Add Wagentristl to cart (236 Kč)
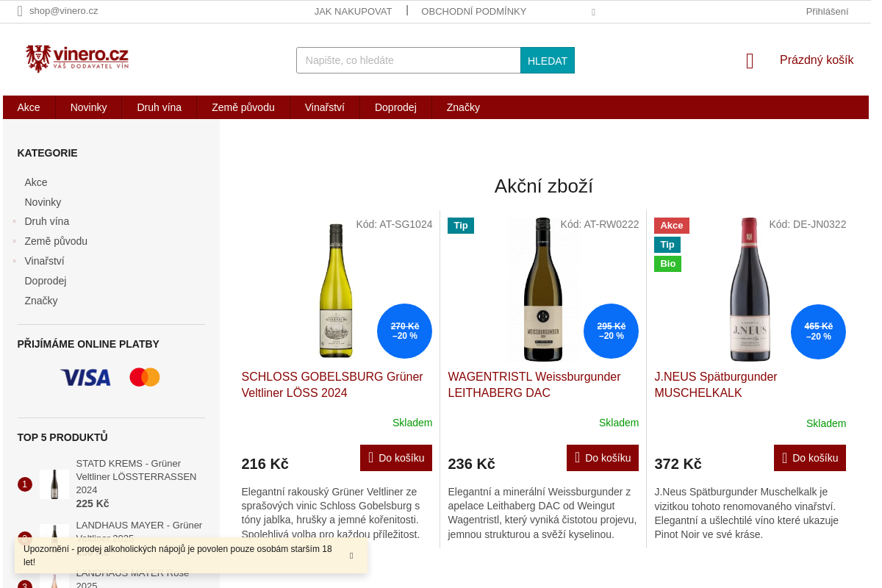The width and height of the screenshot is (882, 588). point(603,458)
